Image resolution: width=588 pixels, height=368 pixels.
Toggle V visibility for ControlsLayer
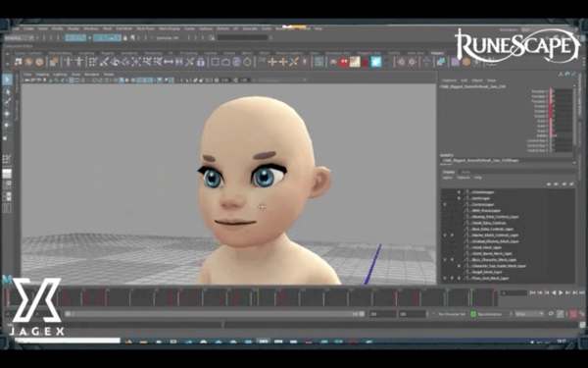[x=445, y=205]
